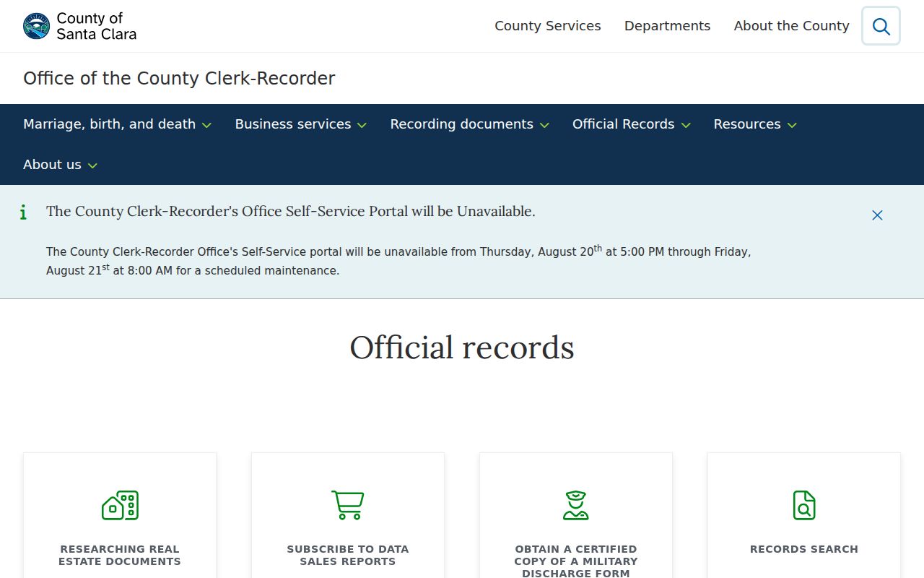
Task: Select Marriage, birth, and death nav item
Action: click(x=110, y=124)
